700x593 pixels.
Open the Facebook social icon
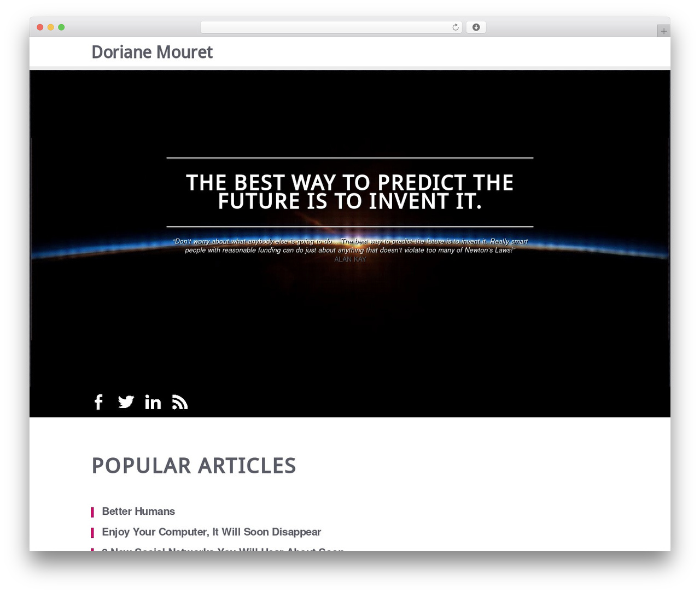pos(98,402)
